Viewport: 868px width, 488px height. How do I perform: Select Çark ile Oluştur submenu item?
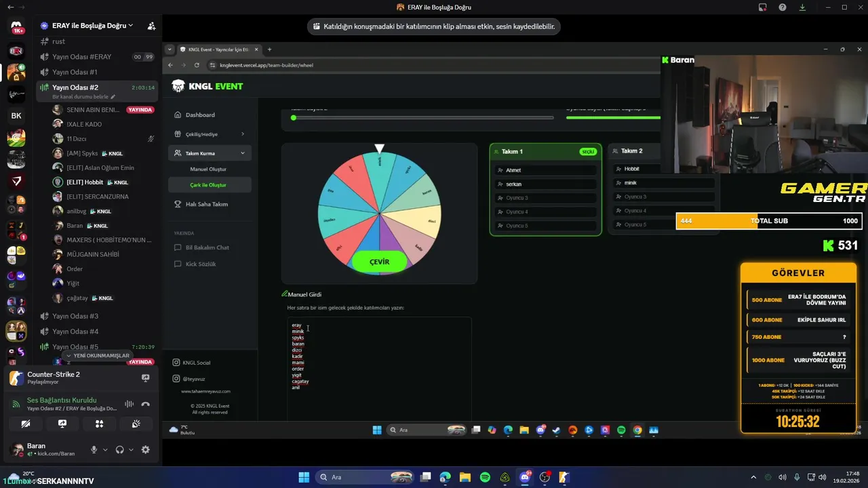[x=208, y=185]
